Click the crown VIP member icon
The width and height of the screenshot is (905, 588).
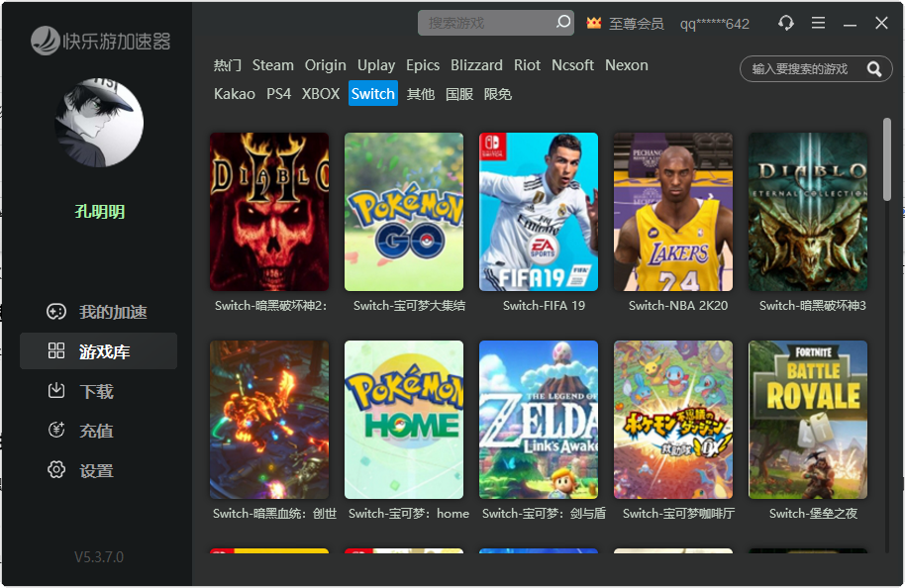coord(594,23)
